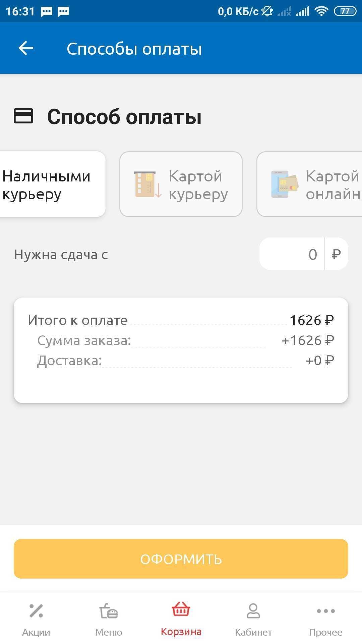The width and height of the screenshot is (362, 644).
Task: Click the phone and cards icon
Action: pos(284,184)
